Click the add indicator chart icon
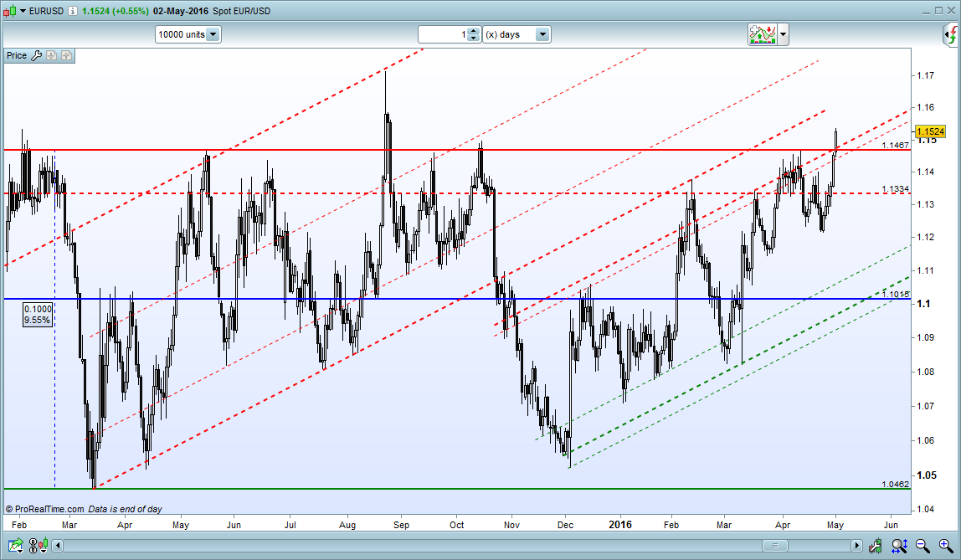This screenshot has height=560, width=961. pyautogui.click(x=762, y=34)
